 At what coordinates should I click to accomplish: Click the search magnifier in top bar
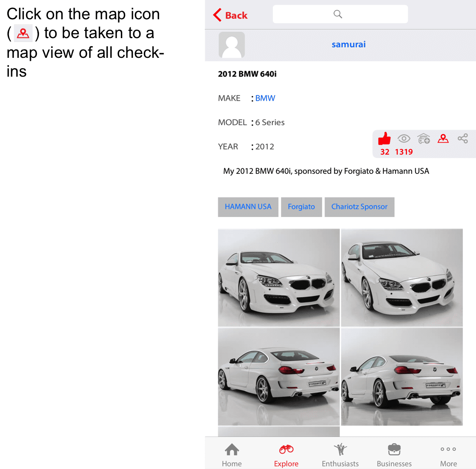(338, 14)
